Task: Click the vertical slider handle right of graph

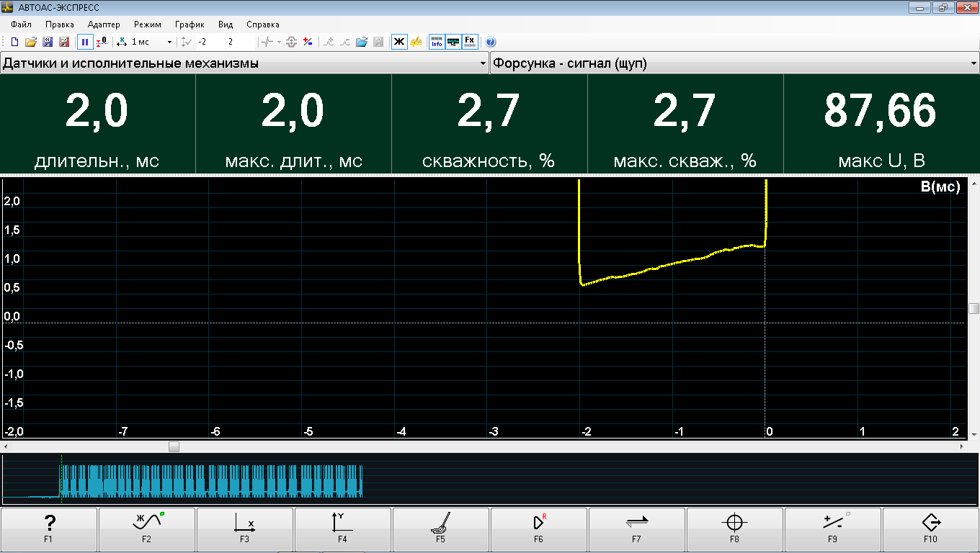Action: coord(974,309)
